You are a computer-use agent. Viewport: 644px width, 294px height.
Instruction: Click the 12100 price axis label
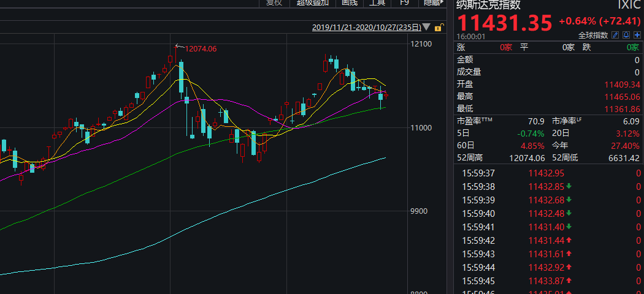click(420, 44)
